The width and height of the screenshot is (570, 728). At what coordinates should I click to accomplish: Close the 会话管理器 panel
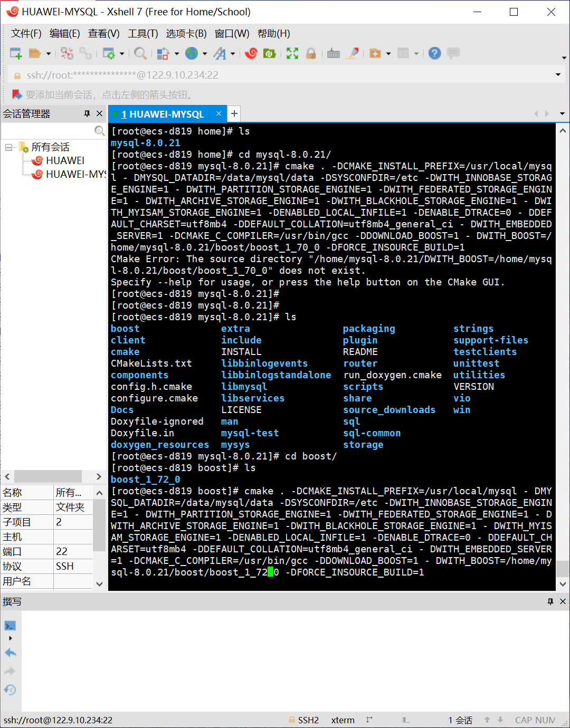coord(99,114)
